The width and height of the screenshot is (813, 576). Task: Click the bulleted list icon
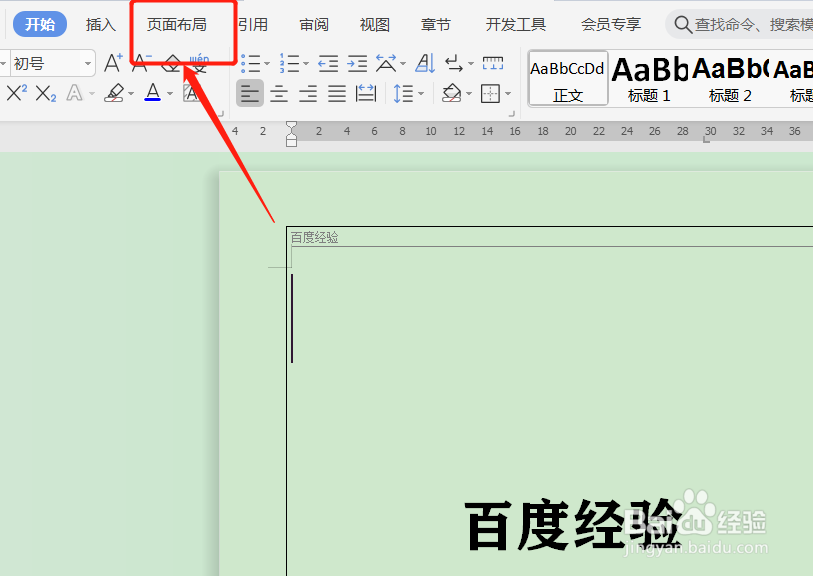251,64
